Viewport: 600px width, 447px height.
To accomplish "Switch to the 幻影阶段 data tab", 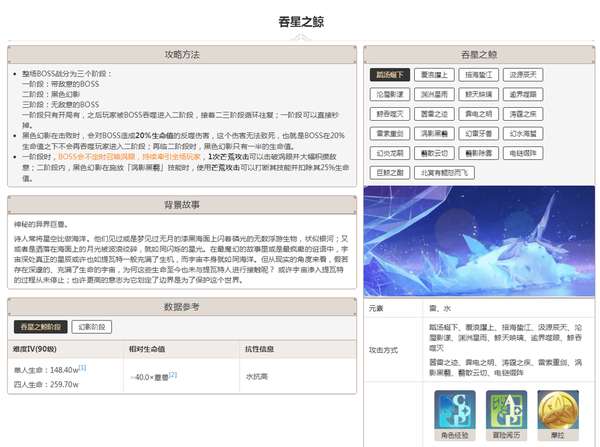I will [91, 327].
